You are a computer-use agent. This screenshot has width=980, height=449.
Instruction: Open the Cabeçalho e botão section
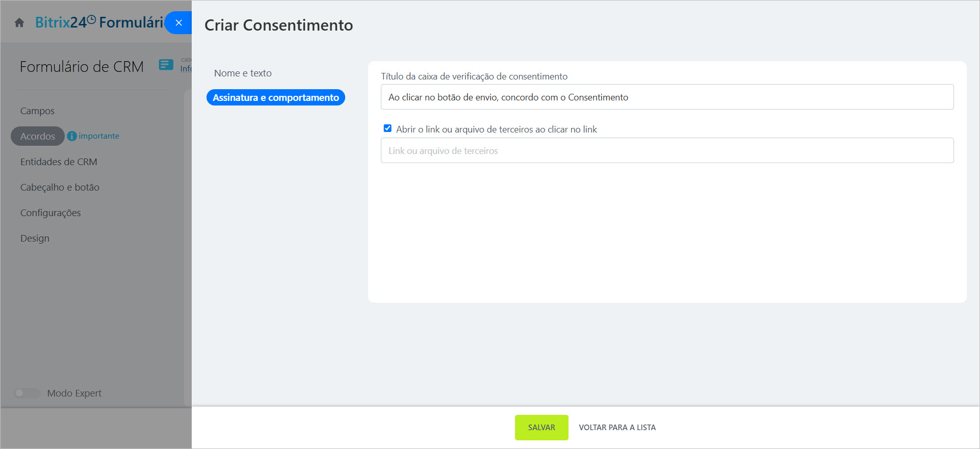(60, 188)
